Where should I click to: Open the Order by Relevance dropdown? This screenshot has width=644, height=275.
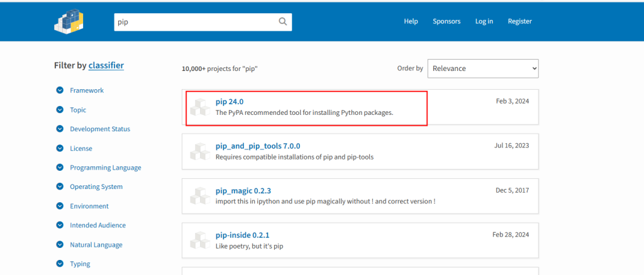pyautogui.click(x=483, y=68)
